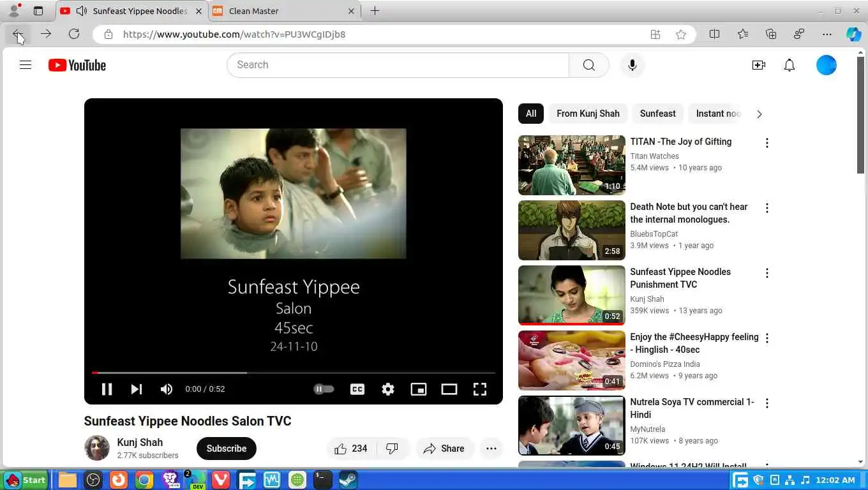Viewport: 868px width, 490px height.
Task: Select the Sunfeast filter chip
Action: tap(657, 114)
